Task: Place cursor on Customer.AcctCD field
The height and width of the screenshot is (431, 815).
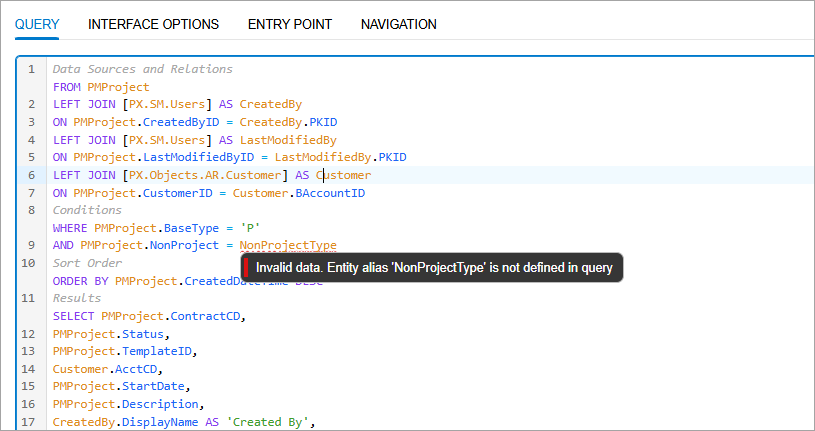Action: [x=97, y=369]
